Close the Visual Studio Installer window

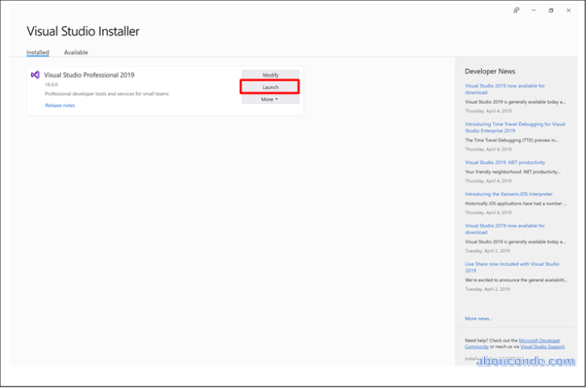[x=568, y=11]
